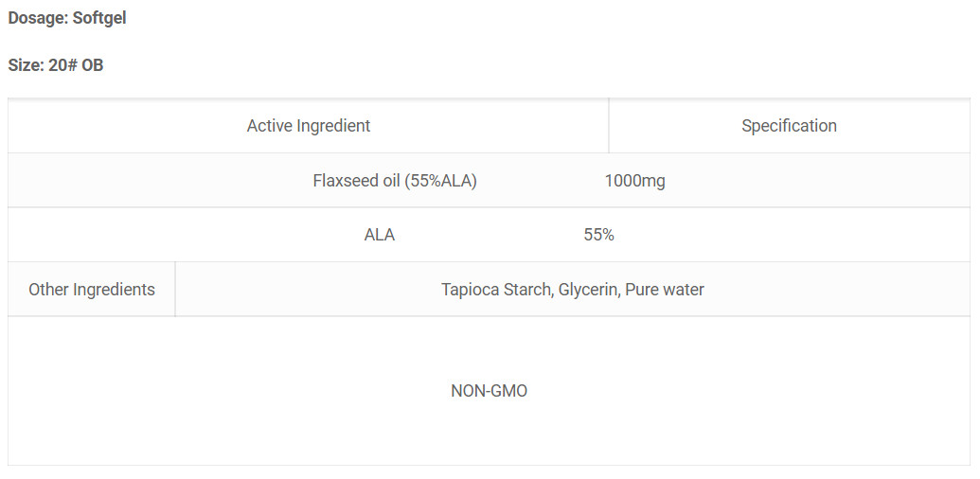Click the word oil in Flaxseed oil
Viewport: 980px width, 479px height.
[390, 181]
